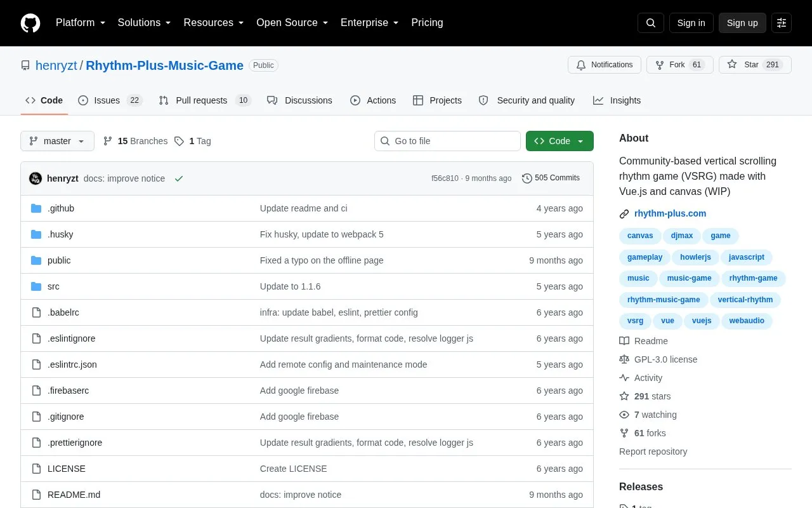Click the 'Fixed a typo on the offline page' commit message
This screenshot has width=812, height=508.
pyautogui.click(x=322, y=260)
